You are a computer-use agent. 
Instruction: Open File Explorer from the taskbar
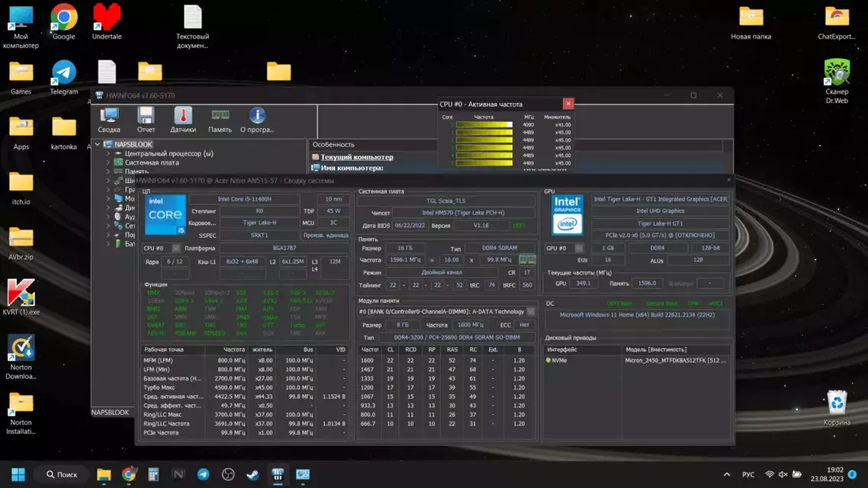tap(104, 474)
